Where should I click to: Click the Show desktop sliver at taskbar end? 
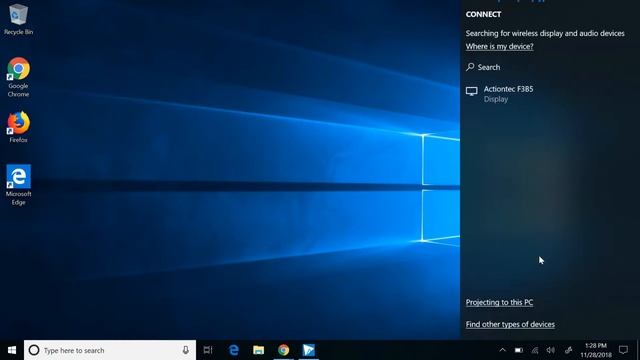(638, 350)
